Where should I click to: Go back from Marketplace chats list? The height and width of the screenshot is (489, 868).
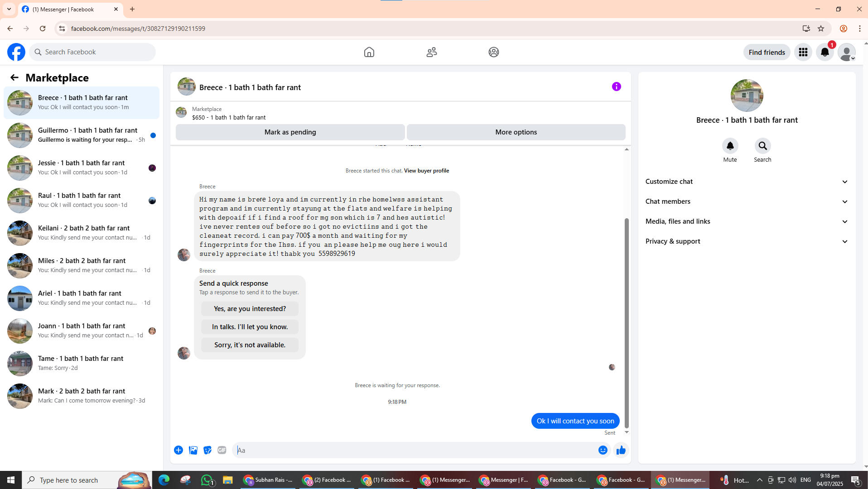pos(14,77)
